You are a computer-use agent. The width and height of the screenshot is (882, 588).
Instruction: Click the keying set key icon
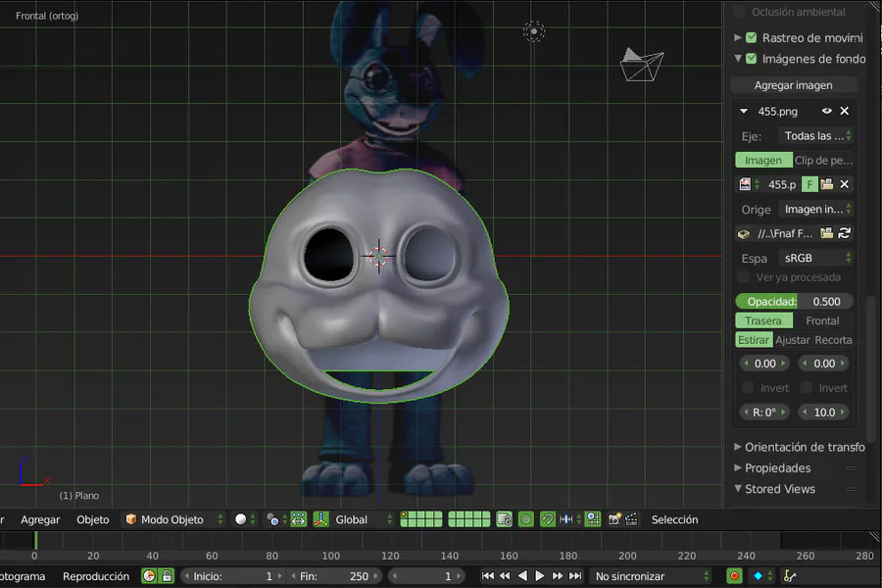pos(790,575)
